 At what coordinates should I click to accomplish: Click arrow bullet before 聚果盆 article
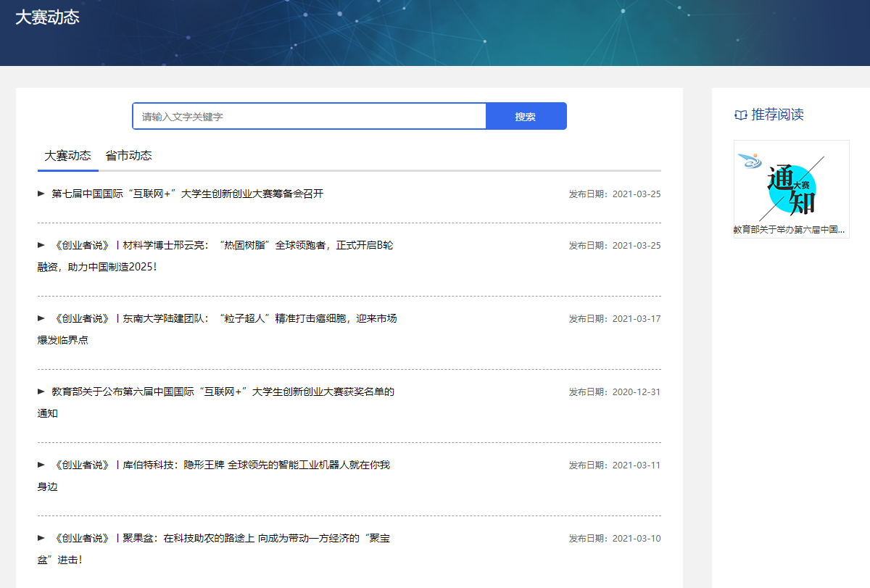coord(41,538)
